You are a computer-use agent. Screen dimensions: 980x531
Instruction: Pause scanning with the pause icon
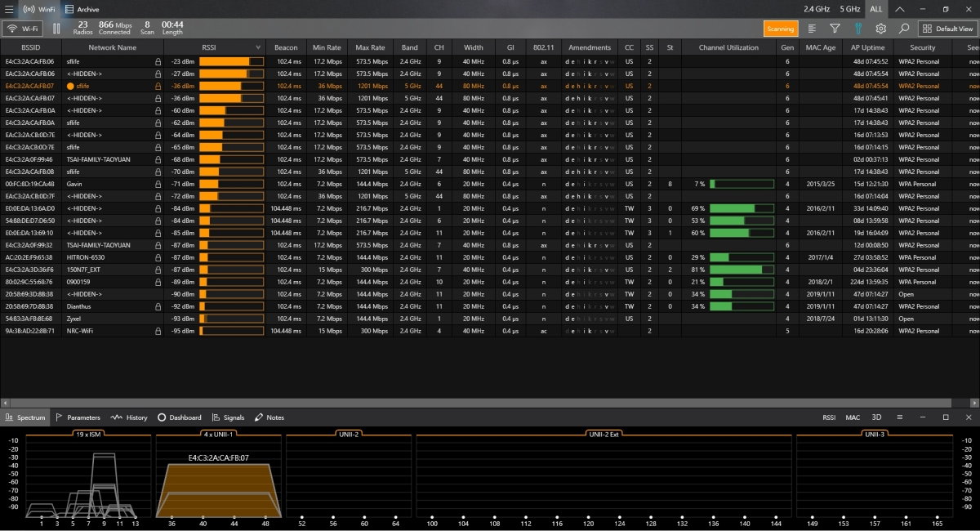pyautogui.click(x=56, y=29)
